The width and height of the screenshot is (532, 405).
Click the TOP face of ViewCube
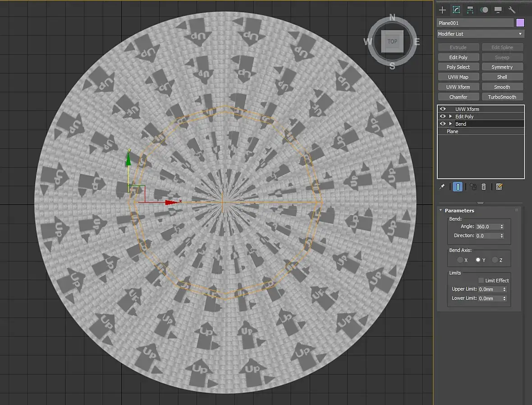pyautogui.click(x=392, y=41)
